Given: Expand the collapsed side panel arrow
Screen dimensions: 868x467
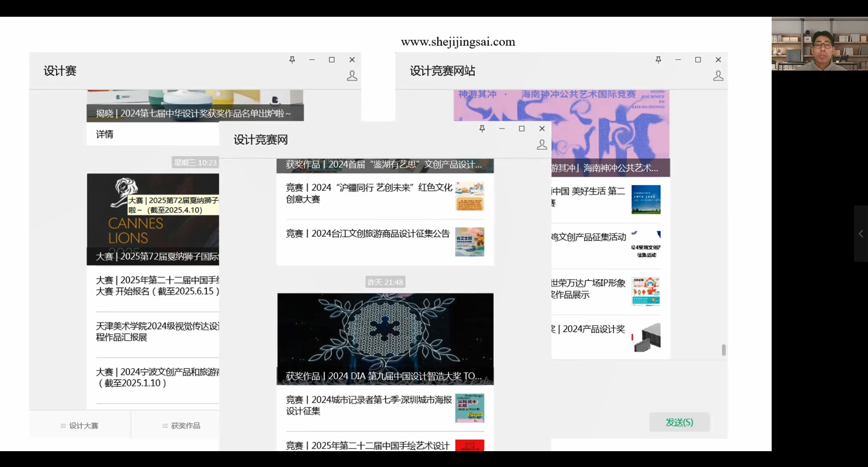Looking at the screenshot, I should [861, 233].
